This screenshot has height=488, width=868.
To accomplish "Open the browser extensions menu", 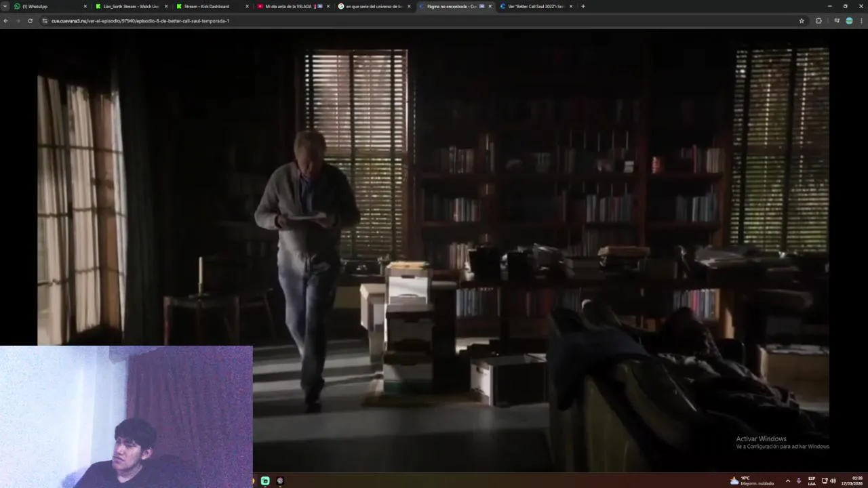I will tap(818, 20).
